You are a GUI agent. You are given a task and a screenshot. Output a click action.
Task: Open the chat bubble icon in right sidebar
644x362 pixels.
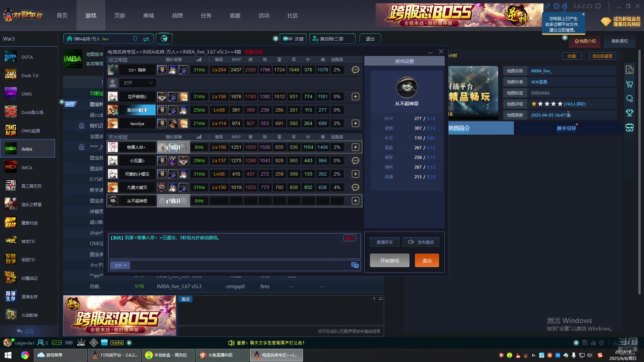(630, 98)
